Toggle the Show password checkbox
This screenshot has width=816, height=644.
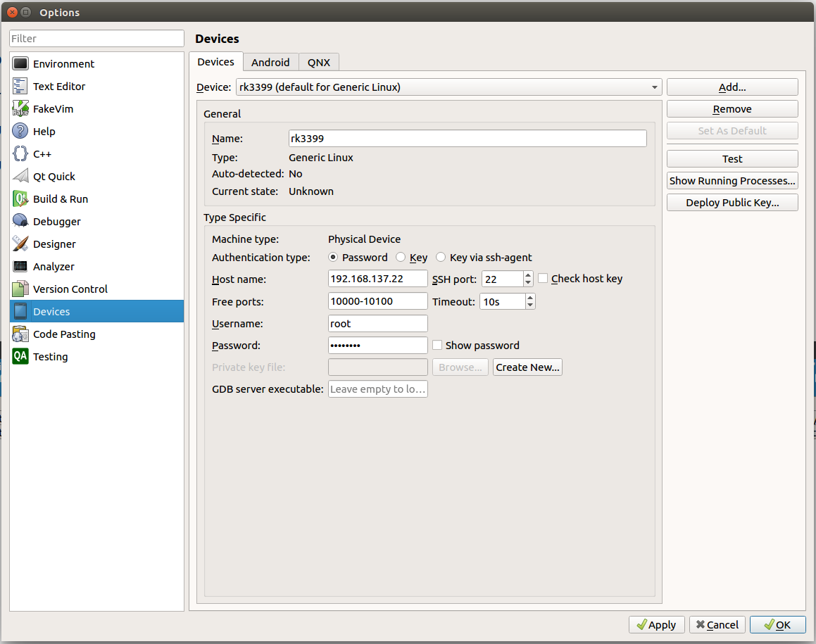[x=437, y=346]
